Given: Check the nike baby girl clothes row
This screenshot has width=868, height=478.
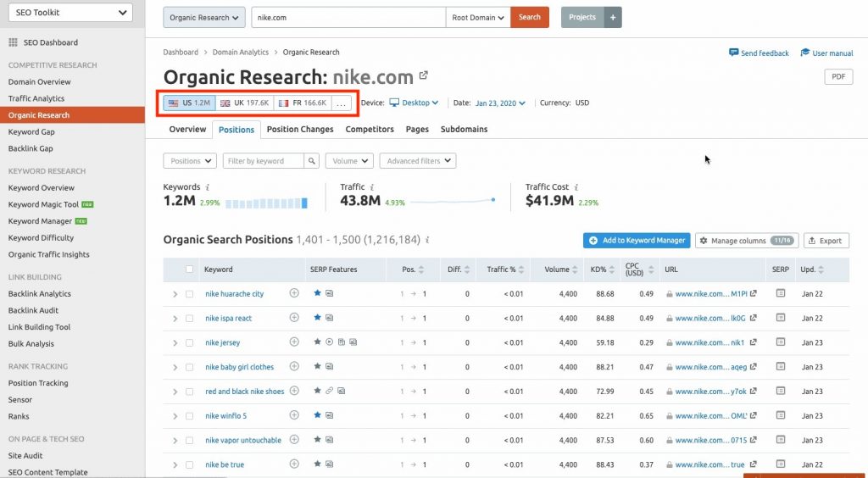Looking at the screenshot, I should 189,367.
